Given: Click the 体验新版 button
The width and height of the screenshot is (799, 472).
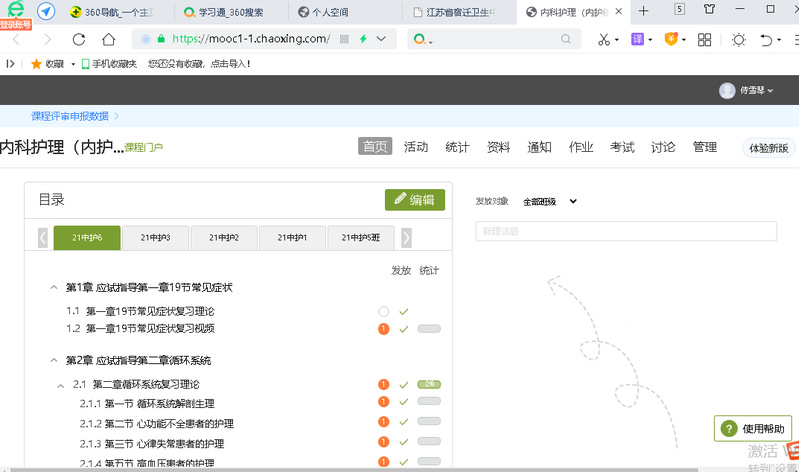Looking at the screenshot, I should point(768,148).
